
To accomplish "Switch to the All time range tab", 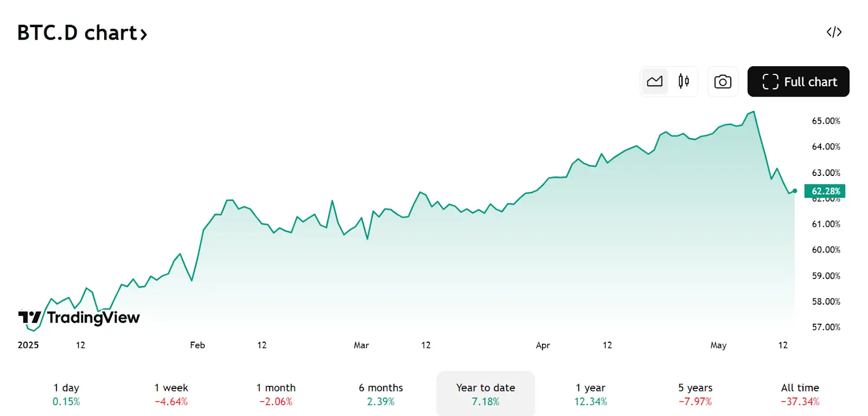I will (x=800, y=393).
